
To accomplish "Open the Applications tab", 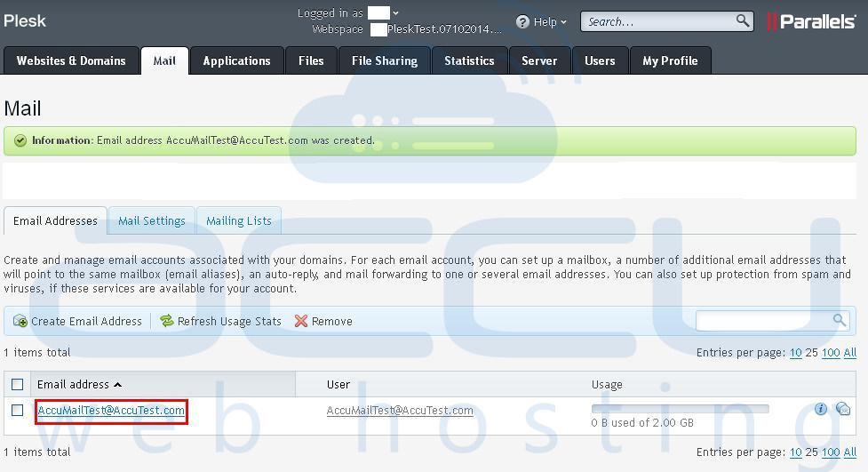I will [236, 60].
